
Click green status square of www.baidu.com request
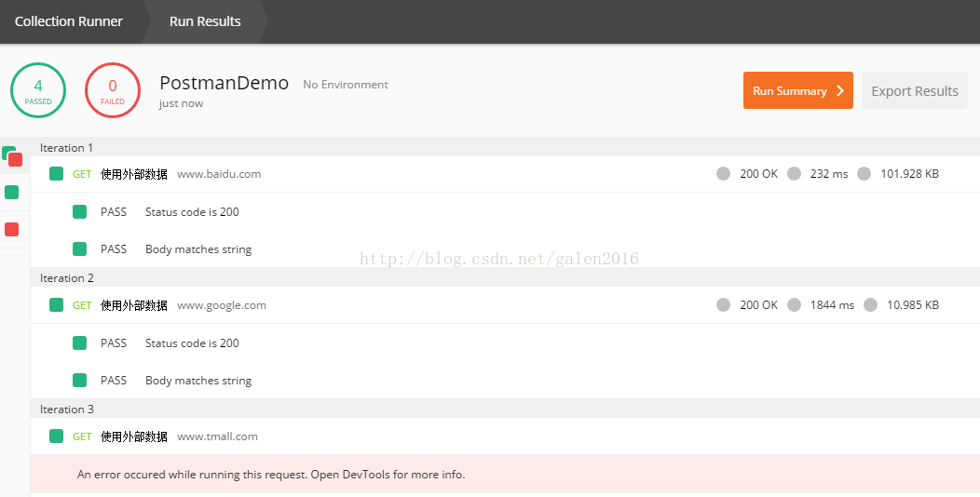(56, 173)
